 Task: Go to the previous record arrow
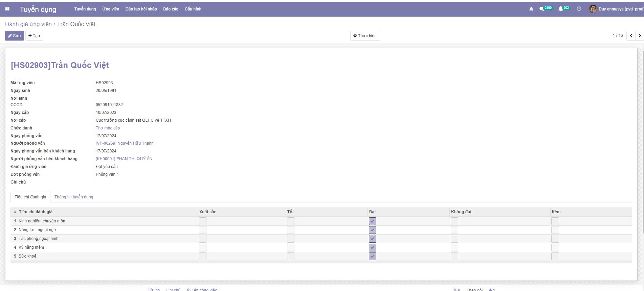click(631, 36)
